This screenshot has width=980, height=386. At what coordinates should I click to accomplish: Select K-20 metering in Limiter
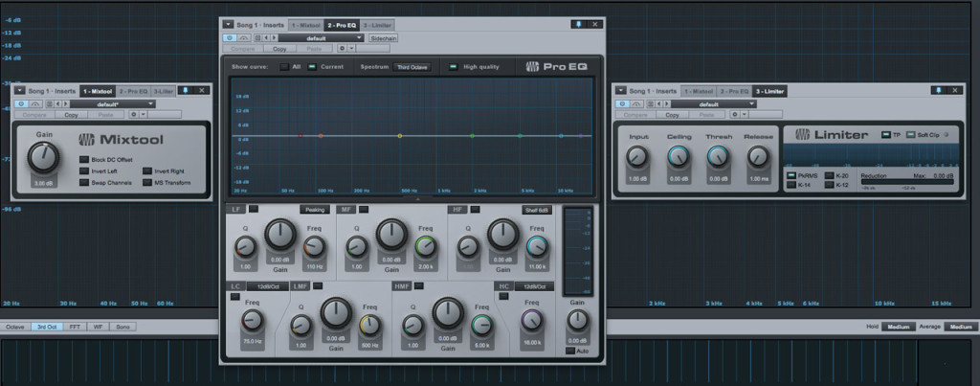tap(830, 176)
